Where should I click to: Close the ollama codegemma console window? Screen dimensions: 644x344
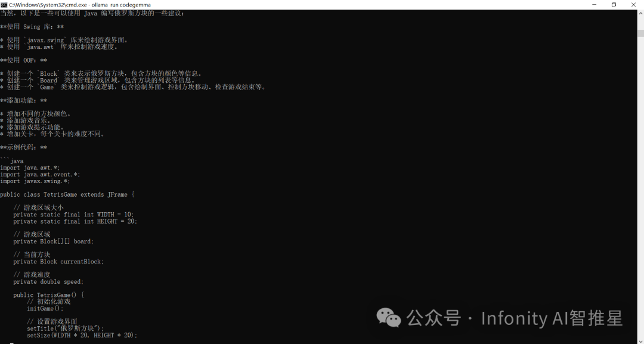pos(633,5)
